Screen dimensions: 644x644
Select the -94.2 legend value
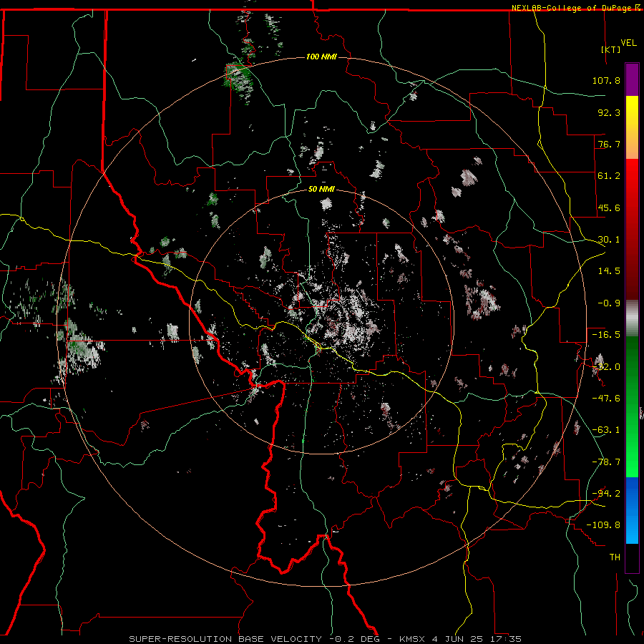(606, 494)
